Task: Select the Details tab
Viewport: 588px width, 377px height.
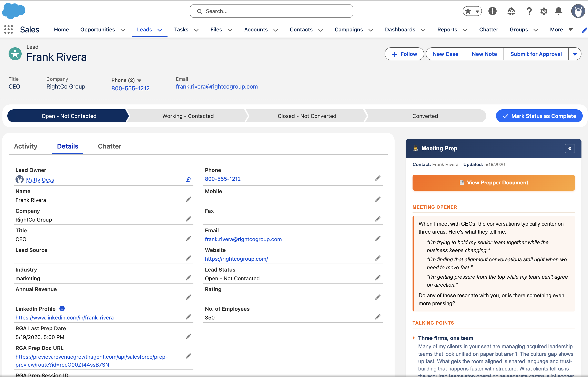Action: [68, 146]
